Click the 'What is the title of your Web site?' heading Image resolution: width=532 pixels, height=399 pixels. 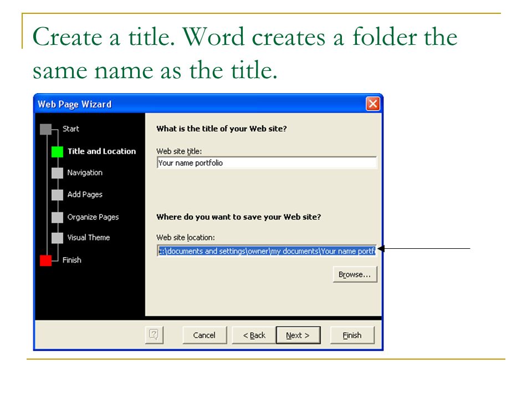pyautogui.click(x=222, y=129)
